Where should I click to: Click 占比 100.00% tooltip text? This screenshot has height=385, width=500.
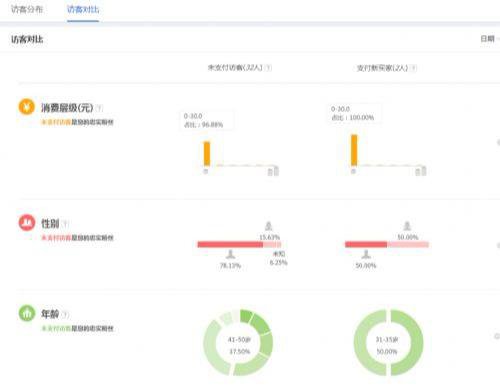click(x=352, y=117)
